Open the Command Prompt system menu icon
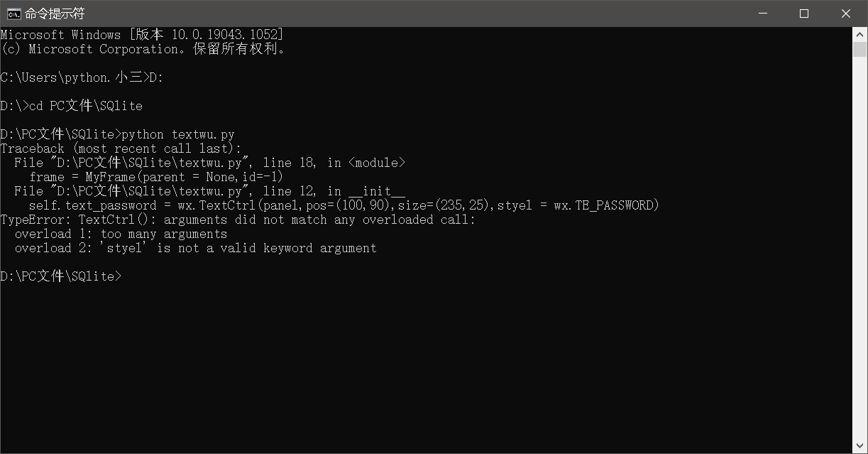This screenshot has width=868, height=454. pos(13,13)
